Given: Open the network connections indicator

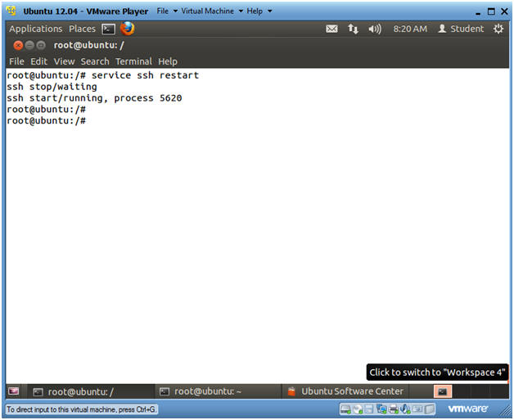Looking at the screenshot, I should point(353,29).
